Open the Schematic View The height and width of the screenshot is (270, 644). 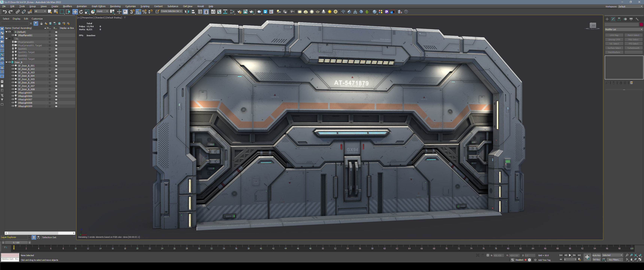click(x=225, y=11)
